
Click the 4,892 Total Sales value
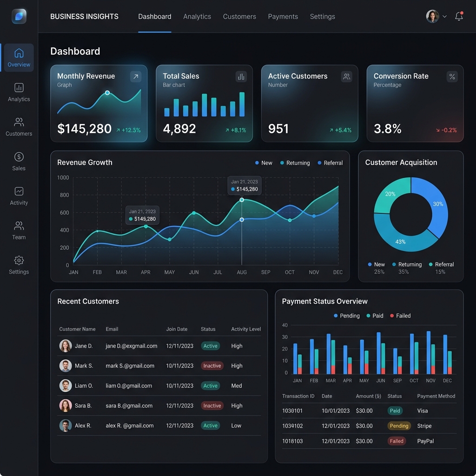click(179, 129)
